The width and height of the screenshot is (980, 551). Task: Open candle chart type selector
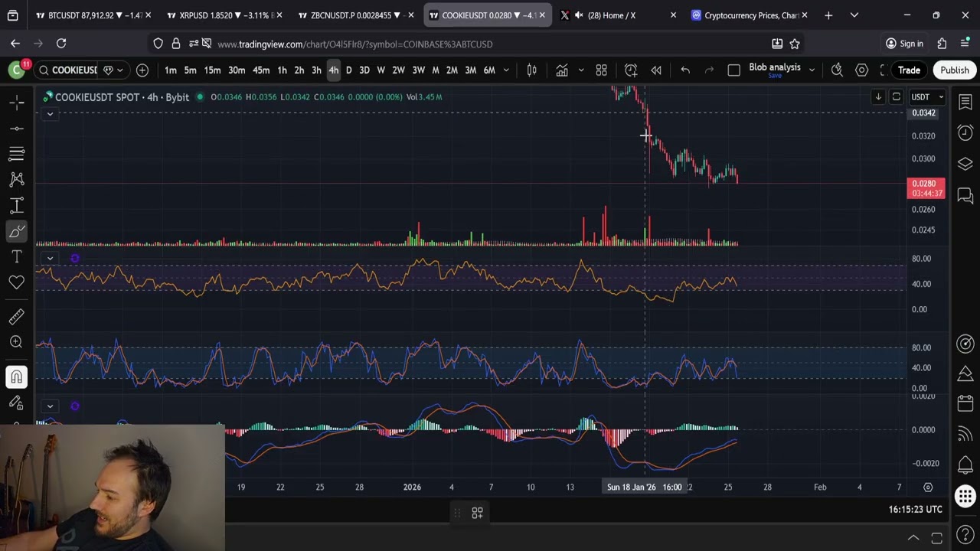pyautogui.click(x=531, y=70)
